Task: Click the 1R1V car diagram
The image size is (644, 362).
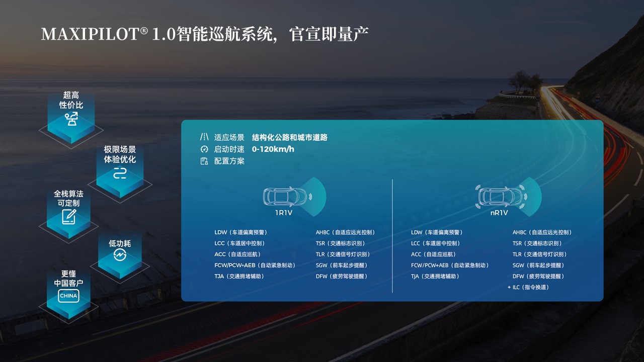Action: pos(294,197)
